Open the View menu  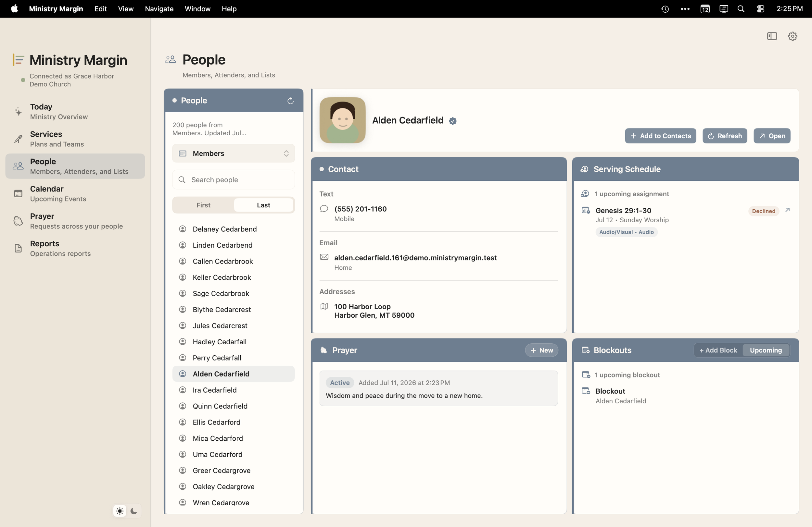coord(126,9)
